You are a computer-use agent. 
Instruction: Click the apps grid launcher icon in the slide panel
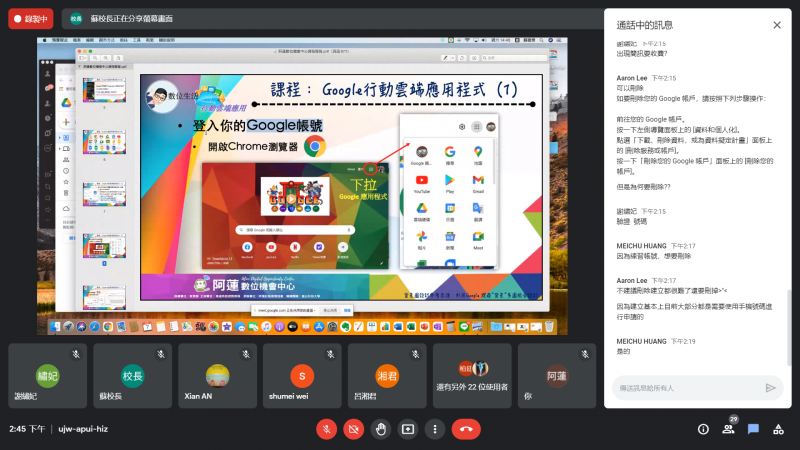pyautogui.click(x=477, y=127)
